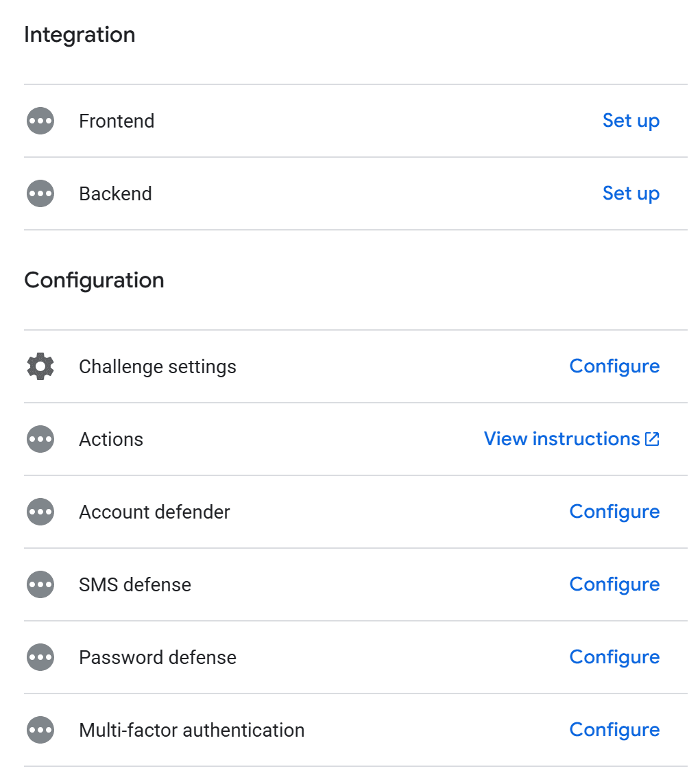Configure SMS defense

(614, 585)
